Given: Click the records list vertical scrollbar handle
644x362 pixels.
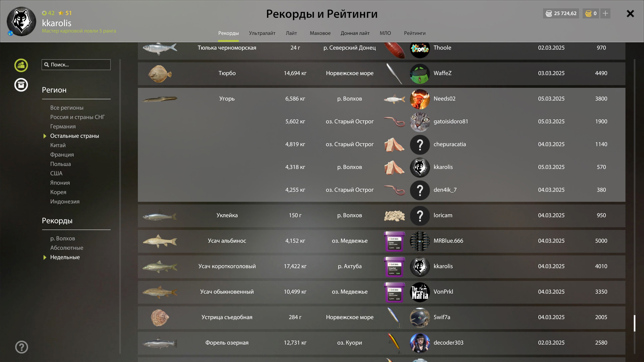Looking at the screenshot, I should (x=634, y=323).
